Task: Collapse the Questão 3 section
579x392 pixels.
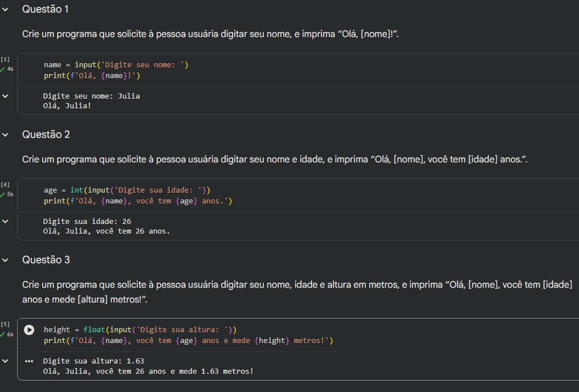Action: (x=5, y=260)
